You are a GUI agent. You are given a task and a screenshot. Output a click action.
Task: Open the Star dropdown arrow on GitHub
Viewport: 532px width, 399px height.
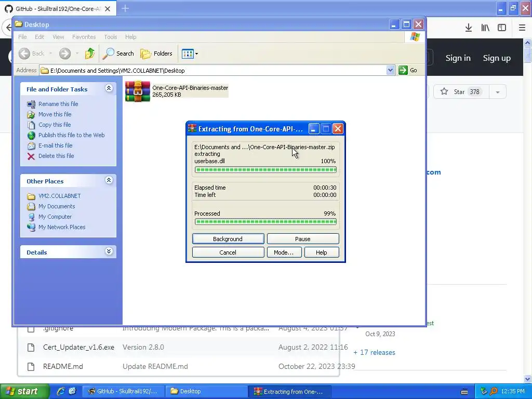[497, 92]
